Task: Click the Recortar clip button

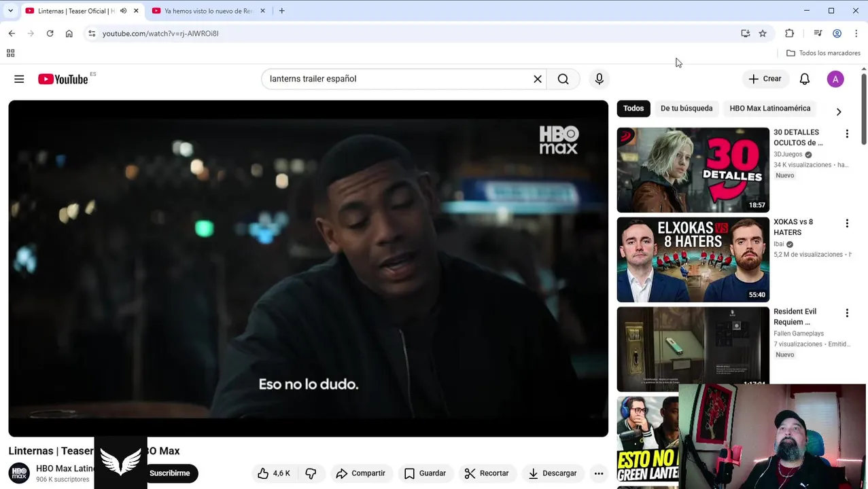Action: tap(487, 473)
